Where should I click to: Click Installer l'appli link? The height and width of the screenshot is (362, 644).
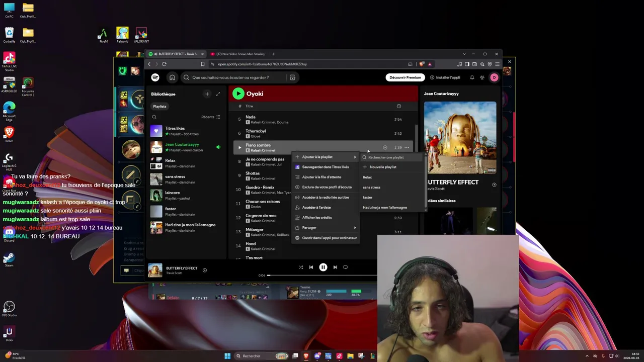click(x=445, y=77)
